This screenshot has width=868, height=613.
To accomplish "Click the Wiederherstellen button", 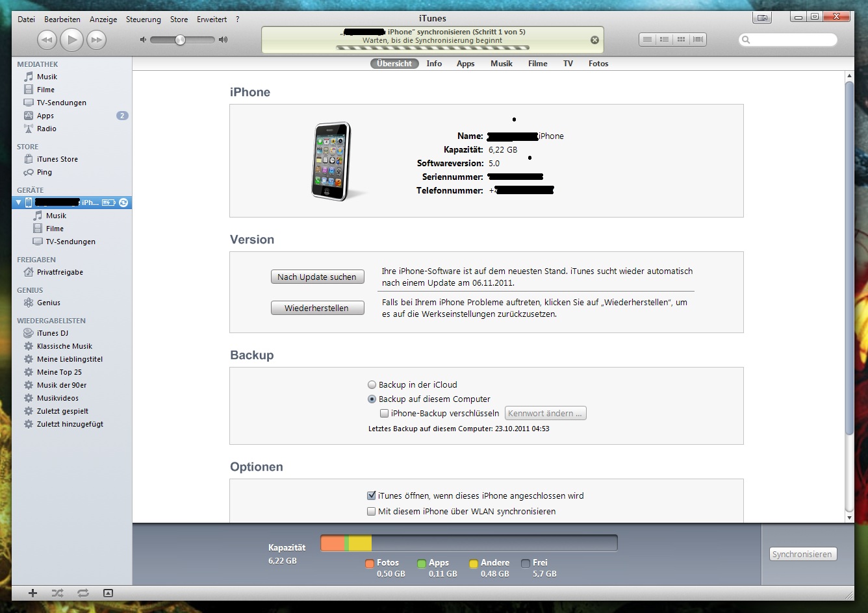I will coord(317,308).
